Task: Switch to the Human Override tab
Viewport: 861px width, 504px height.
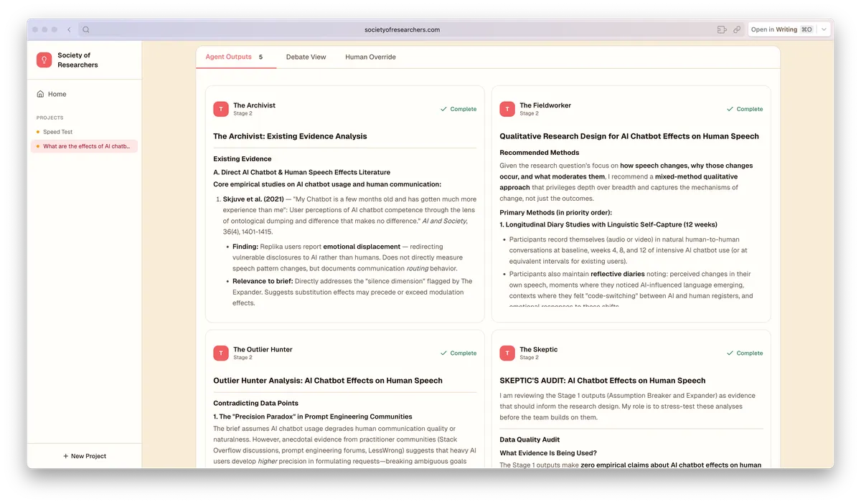Action: point(370,57)
